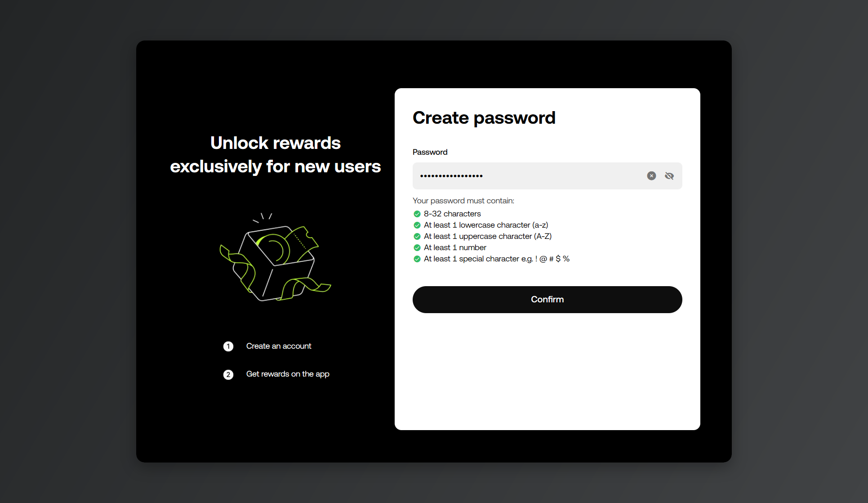Viewport: 868px width, 503px height.
Task: Click the gift box reward illustration
Action: [275, 257]
